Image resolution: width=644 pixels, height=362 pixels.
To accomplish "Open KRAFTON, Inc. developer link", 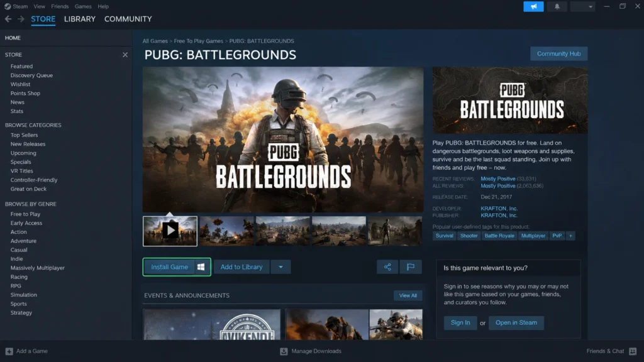I will [x=499, y=209].
